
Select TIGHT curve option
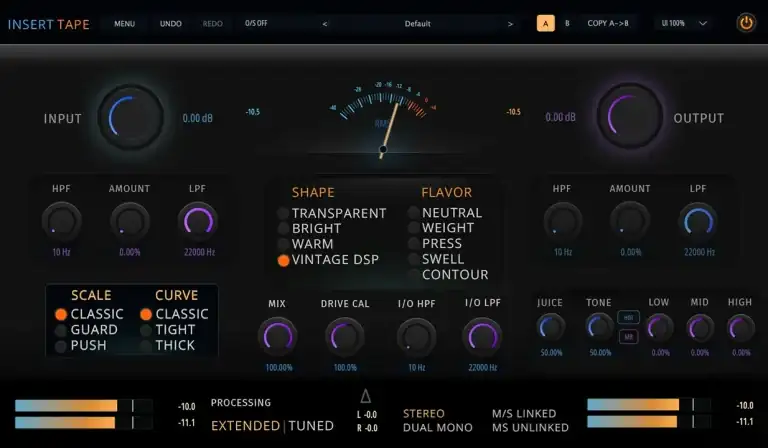[168, 330]
